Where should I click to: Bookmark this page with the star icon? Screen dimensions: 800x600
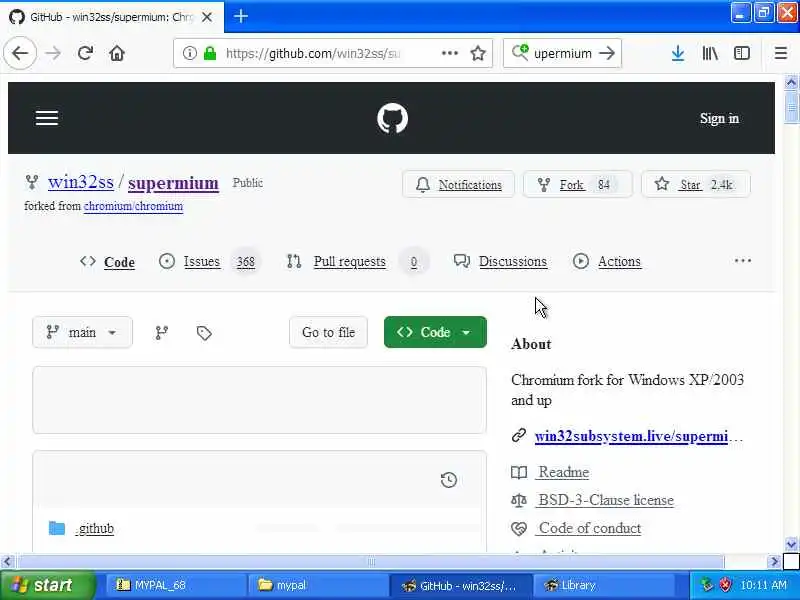[478, 53]
